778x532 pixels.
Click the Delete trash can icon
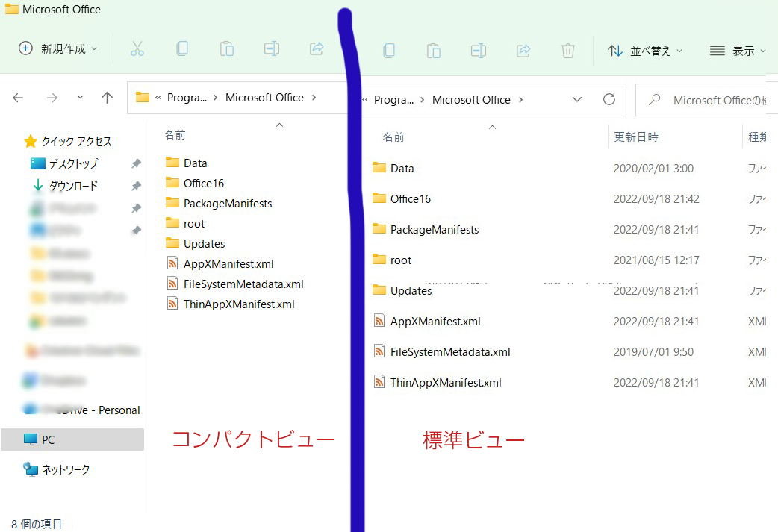(568, 51)
